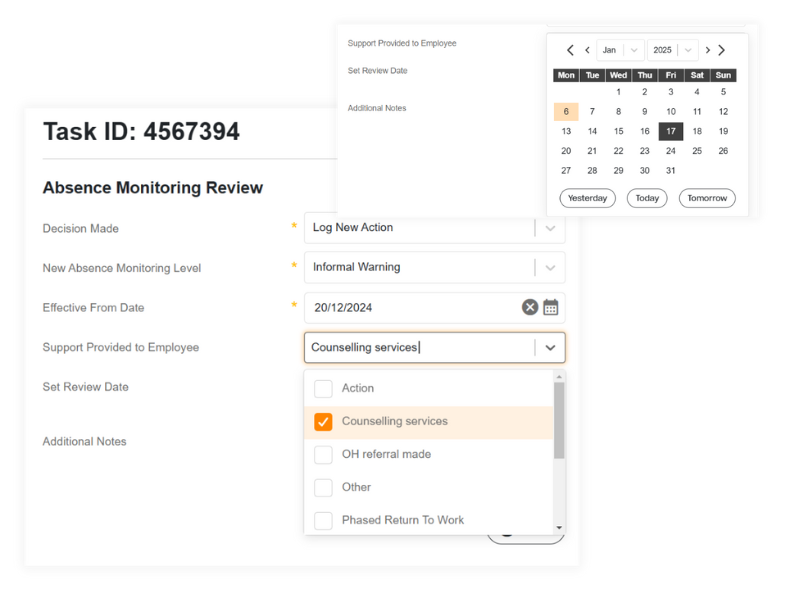Click the Tomorrow shortcut button
Viewport: 800px width, 600px height.
707,198
